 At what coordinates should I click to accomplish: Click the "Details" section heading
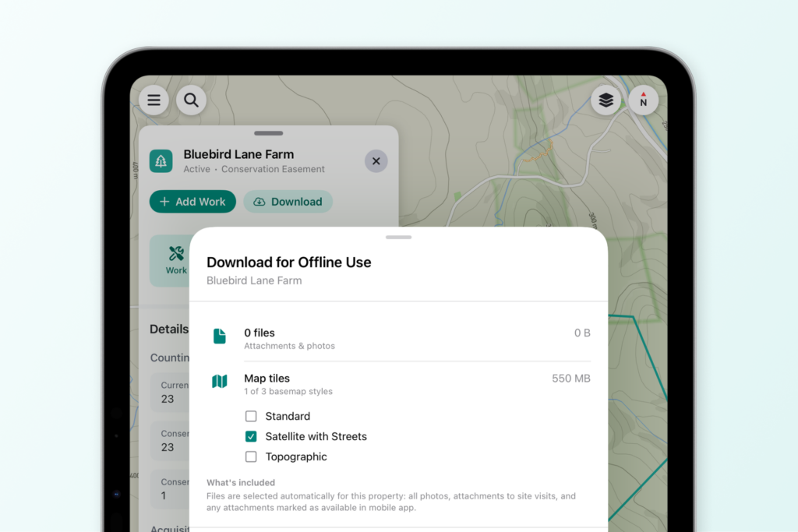pos(169,329)
